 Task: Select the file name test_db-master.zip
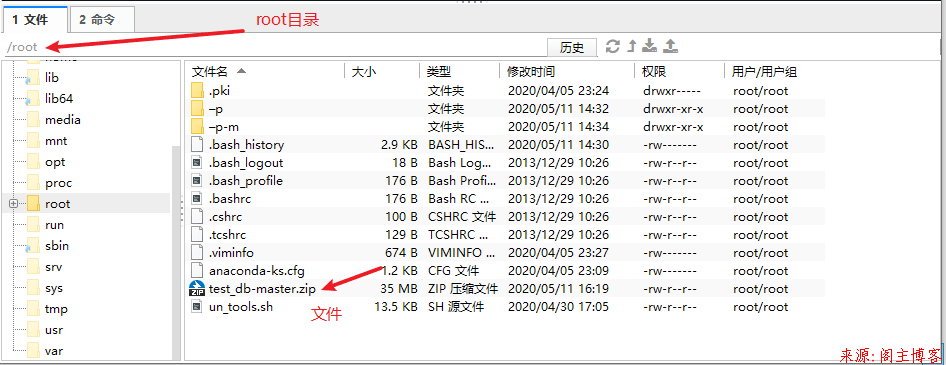pyautogui.click(x=262, y=288)
